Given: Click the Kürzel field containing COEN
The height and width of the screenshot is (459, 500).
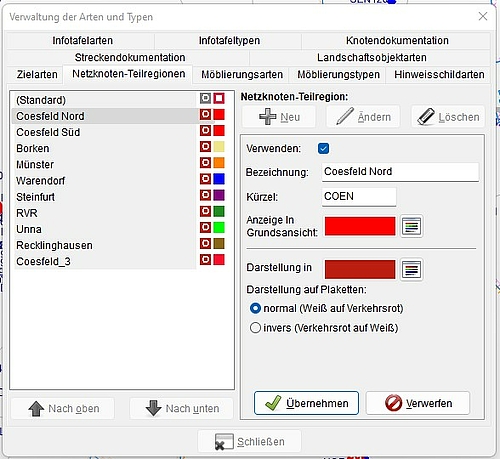Looking at the screenshot, I should point(359,197).
